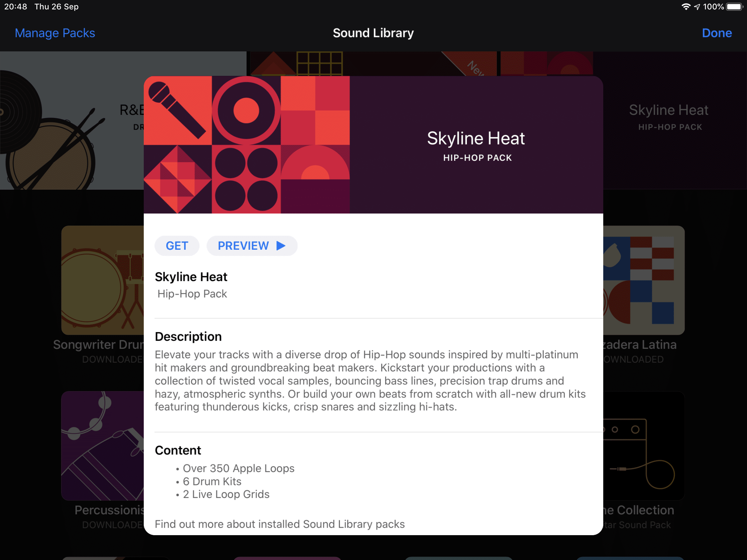Open the Guitar Sound Pack collection thumbnail

[x=644, y=446]
